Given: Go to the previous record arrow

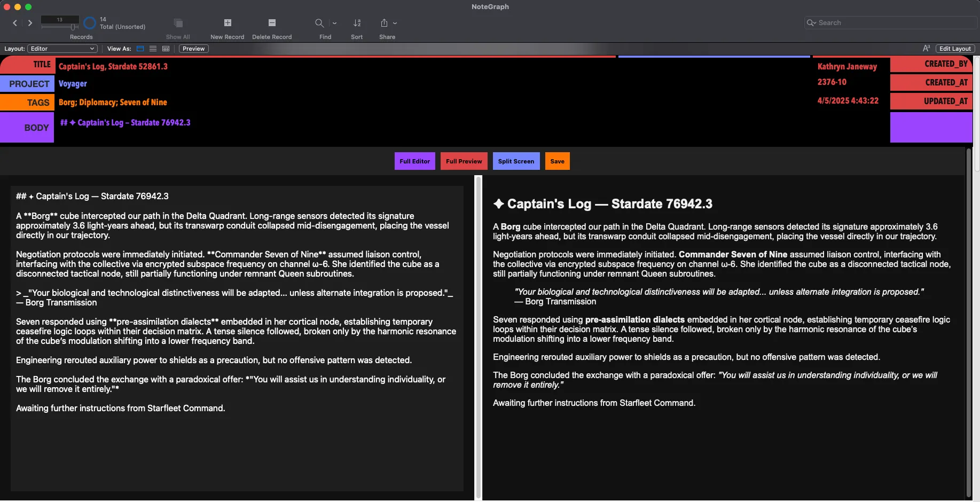Looking at the screenshot, I should tap(15, 23).
